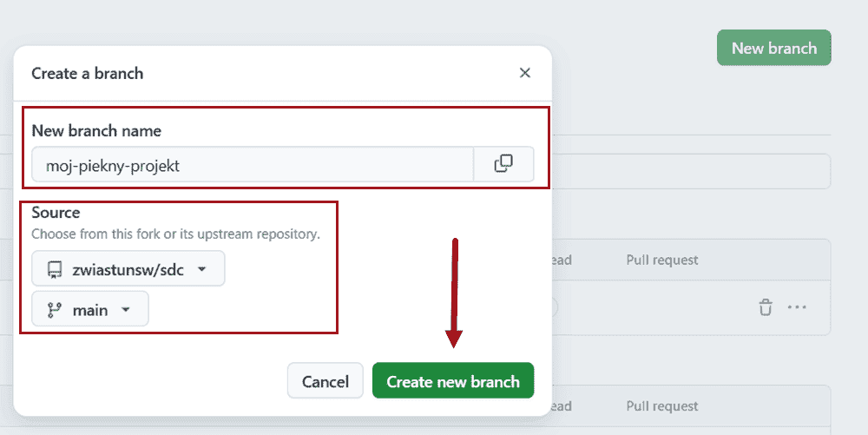Focus the New branch name text field
This screenshot has width=868, height=435.
pos(252,164)
